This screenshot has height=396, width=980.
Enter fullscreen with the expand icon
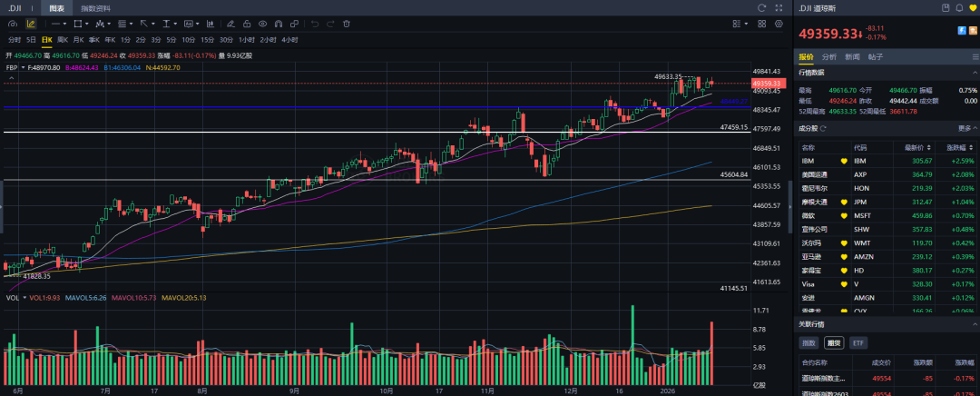tap(780, 7)
